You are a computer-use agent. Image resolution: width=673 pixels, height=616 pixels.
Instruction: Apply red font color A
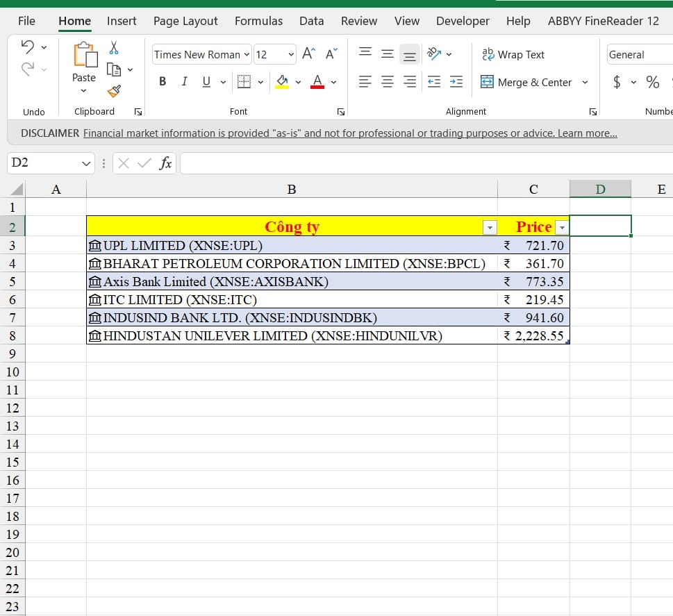[317, 81]
